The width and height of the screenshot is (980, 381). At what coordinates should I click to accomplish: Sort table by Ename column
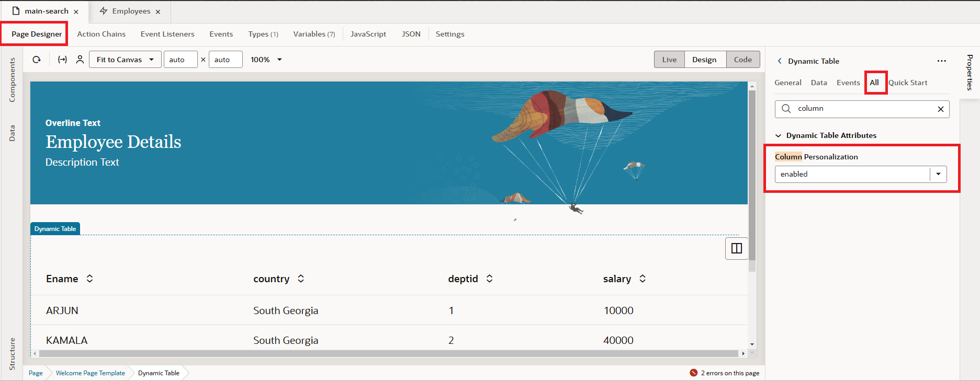point(89,279)
